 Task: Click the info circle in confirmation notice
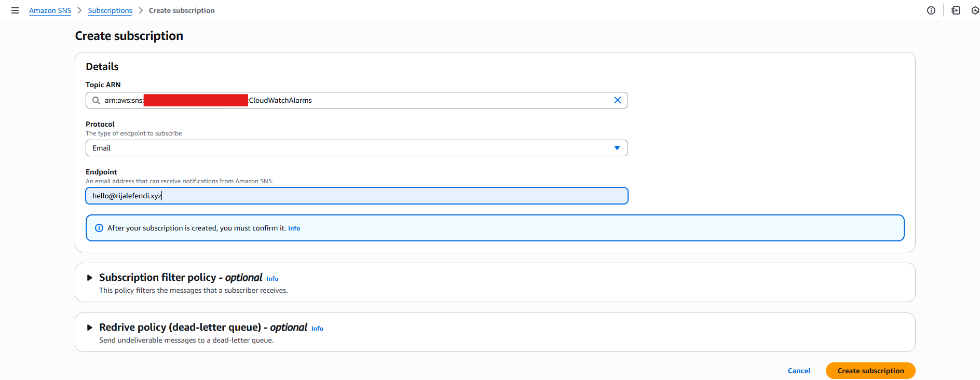pyautogui.click(x=99, y=228)
